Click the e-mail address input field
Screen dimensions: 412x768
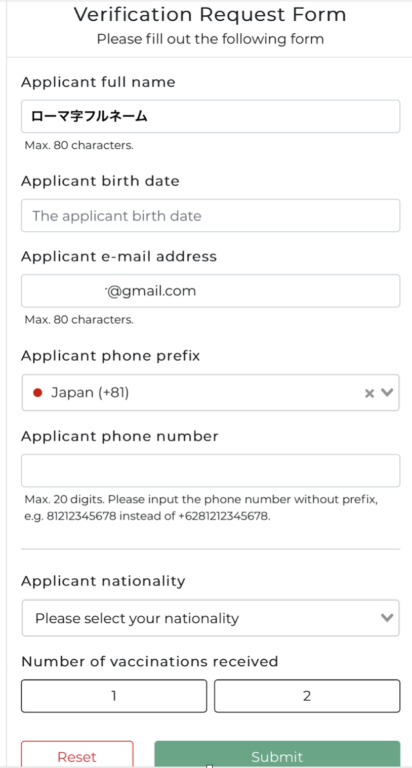tap(211, 291)
